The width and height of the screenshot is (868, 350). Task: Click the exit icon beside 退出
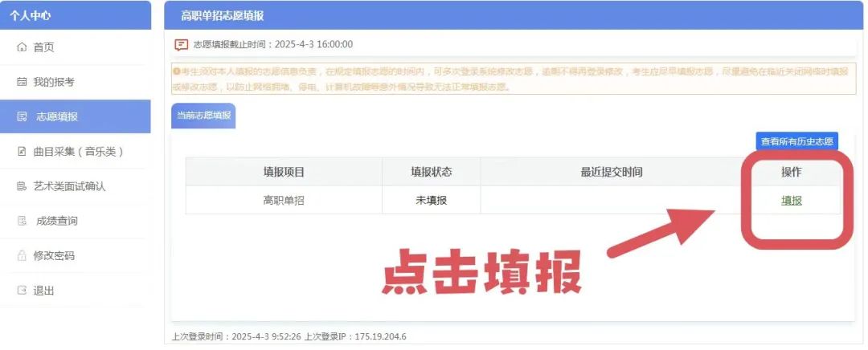pos(22,290)
